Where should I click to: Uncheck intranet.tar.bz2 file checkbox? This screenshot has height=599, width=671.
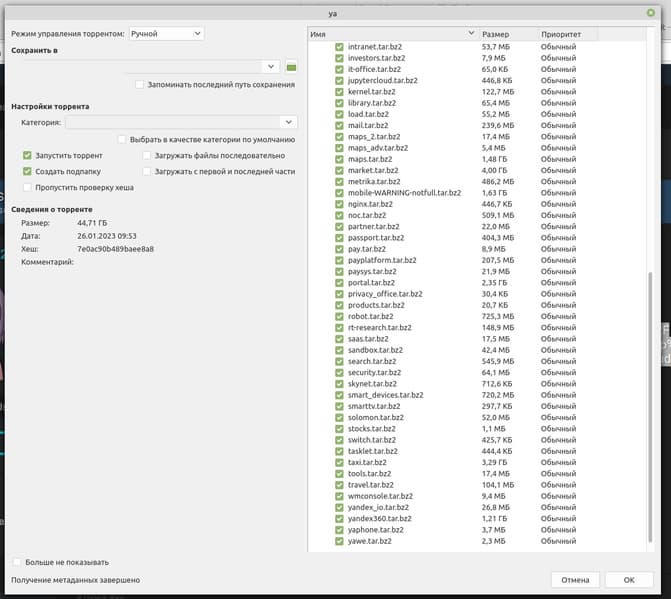[x=339, y=47]
